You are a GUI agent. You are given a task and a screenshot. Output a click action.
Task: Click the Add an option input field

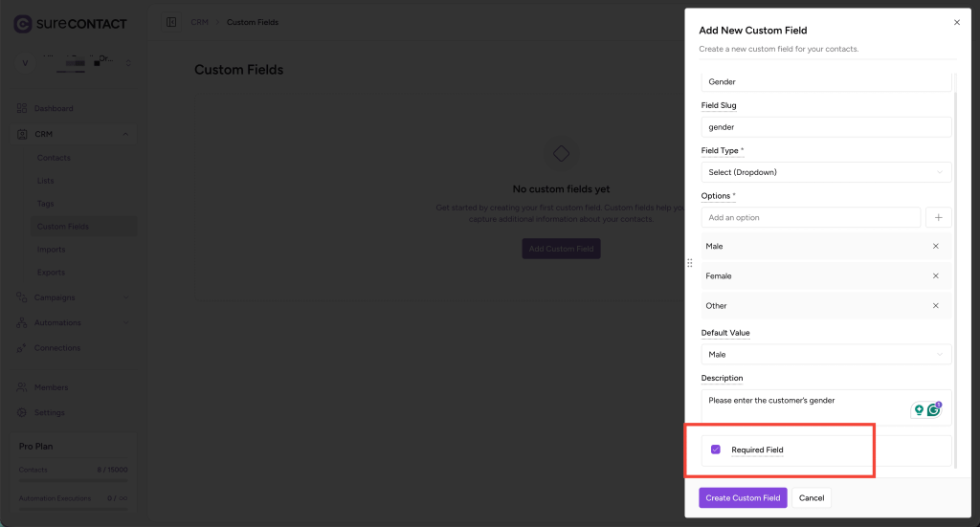(x=811, y=218)
